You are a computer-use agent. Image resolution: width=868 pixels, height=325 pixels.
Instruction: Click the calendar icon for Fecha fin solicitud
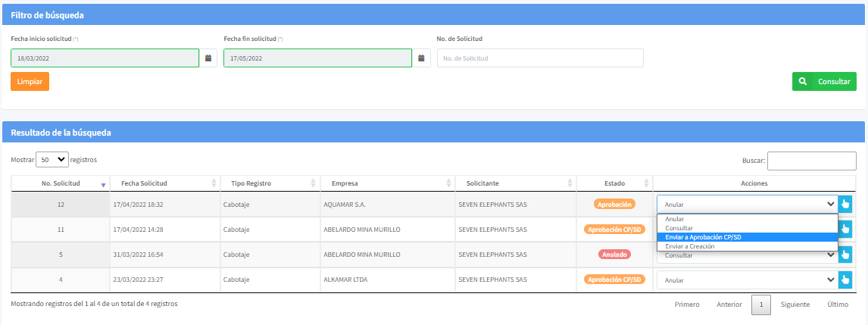[x=421, y=58]
